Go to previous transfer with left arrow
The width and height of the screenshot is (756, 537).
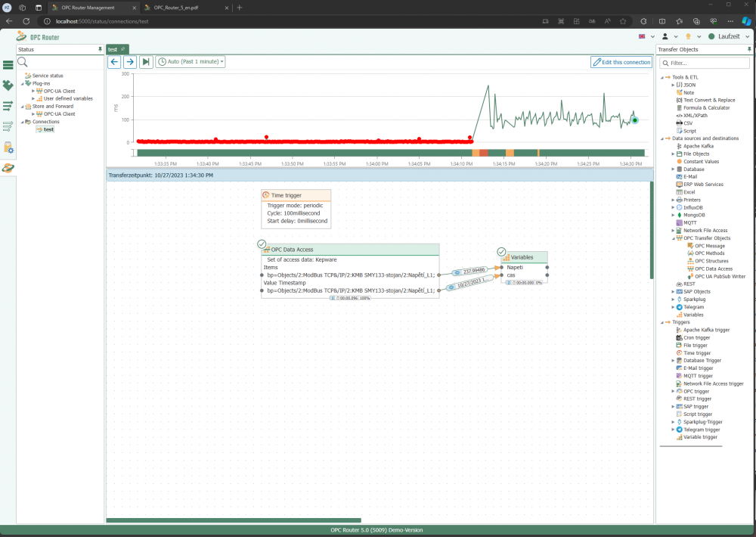coord(114,62)
